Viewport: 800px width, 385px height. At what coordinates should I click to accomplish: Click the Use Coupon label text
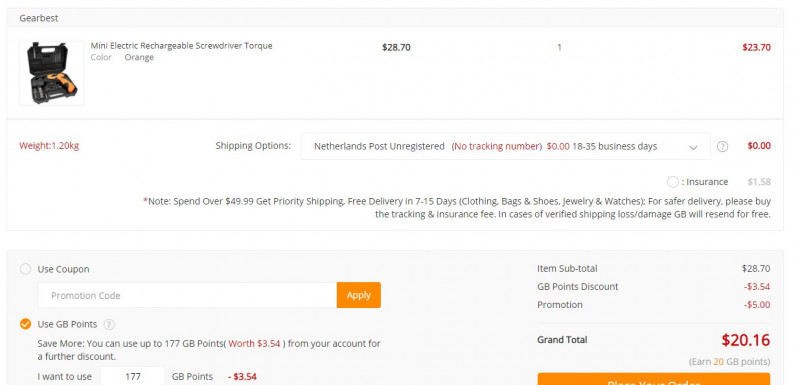pos(63,269)
